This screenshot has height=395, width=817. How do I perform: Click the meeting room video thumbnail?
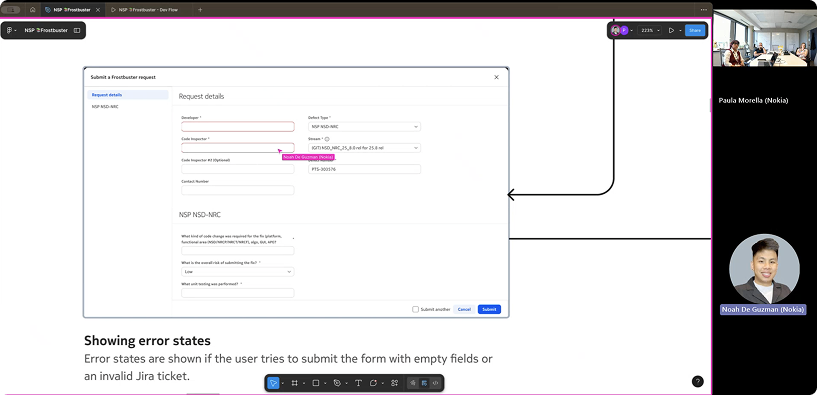point(765,38)
